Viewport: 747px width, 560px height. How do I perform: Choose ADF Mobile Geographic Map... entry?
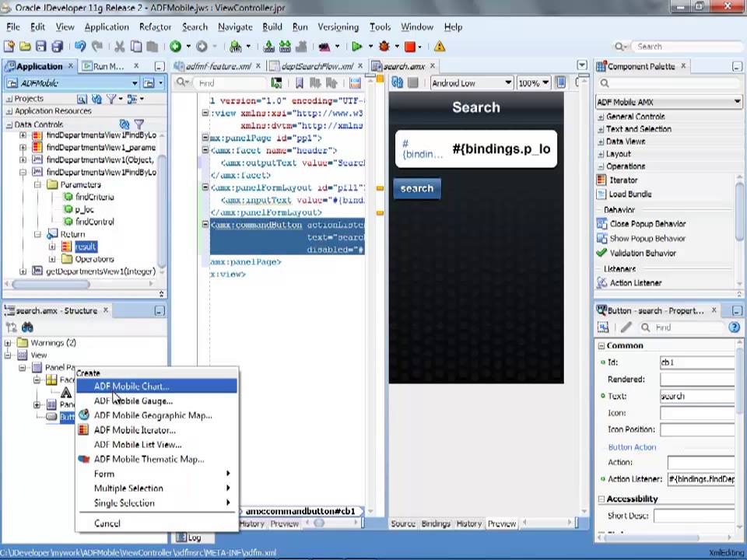click(156, 415)
